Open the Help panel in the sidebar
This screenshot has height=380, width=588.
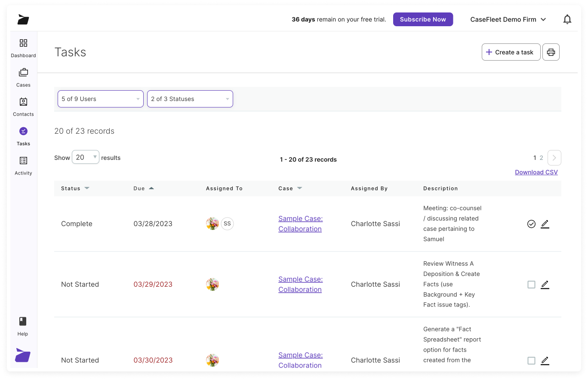[x=22, y=325]
